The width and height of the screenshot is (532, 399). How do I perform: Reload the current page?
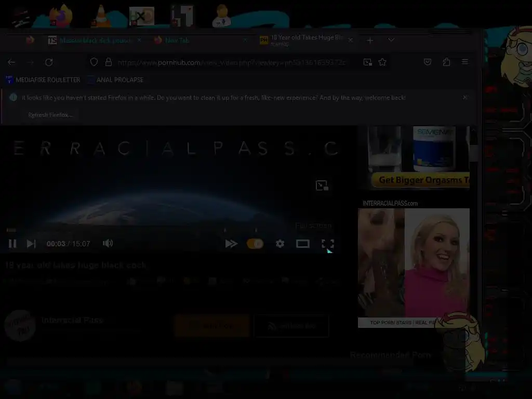(49, 62)
